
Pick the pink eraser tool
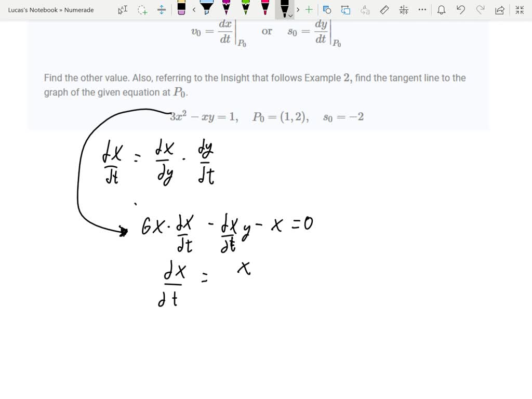[x=181, y=9]
